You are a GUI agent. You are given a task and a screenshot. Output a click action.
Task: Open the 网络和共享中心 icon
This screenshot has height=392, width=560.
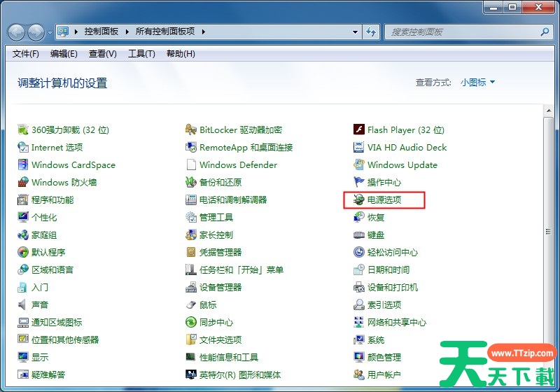pyautogui.click(x=359, y=322)
